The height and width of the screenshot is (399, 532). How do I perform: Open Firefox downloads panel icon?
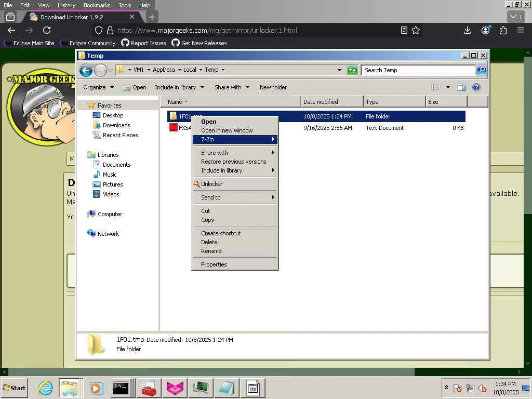(x=467, y=30)
